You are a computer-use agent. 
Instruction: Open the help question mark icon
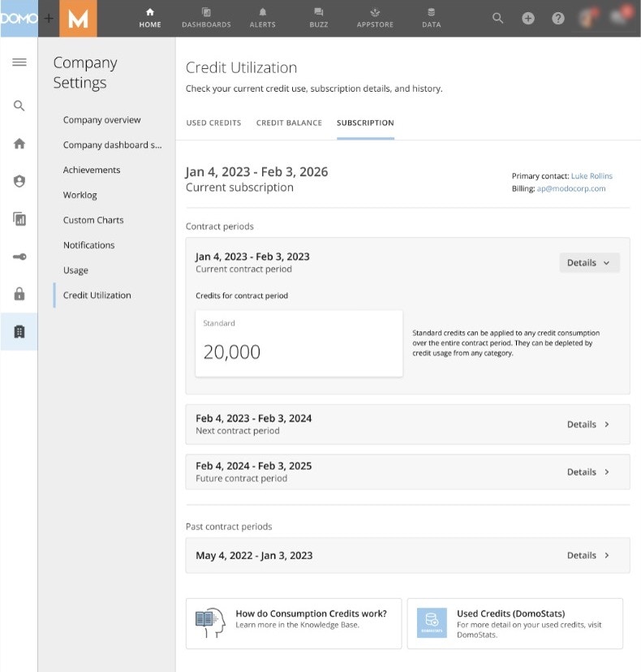click(558, 19)
